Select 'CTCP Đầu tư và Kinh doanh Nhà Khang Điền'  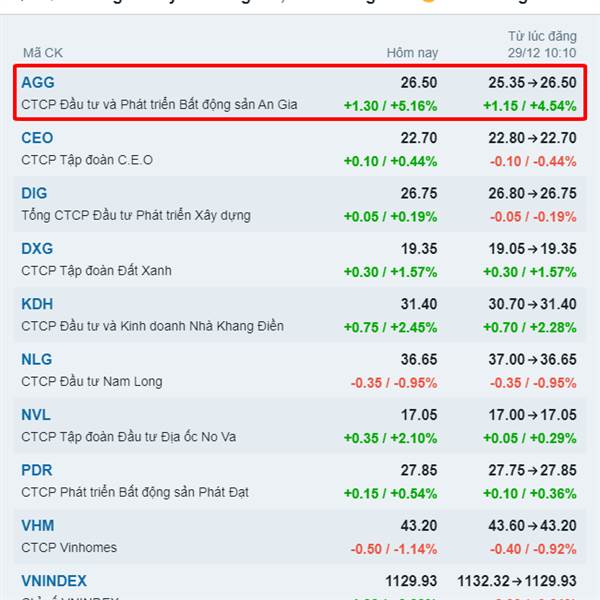pos(152,326)
